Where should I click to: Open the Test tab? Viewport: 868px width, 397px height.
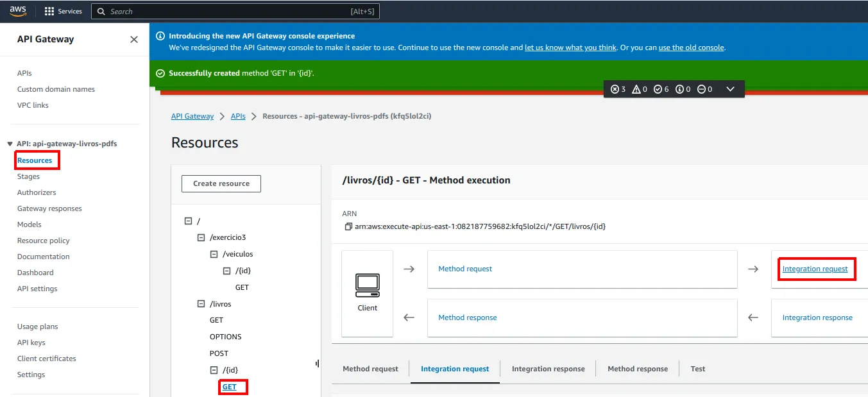[697, 369]
